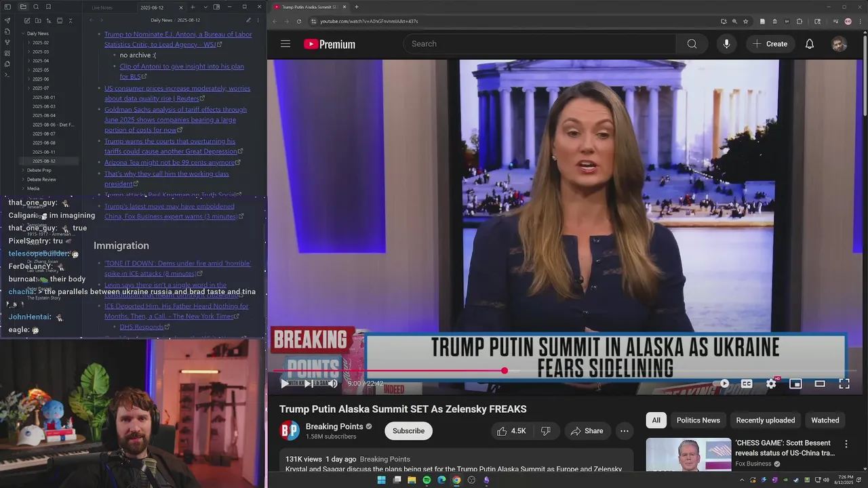Start YouTube voice search microphone
The image size is (868, 488).
tap(726, 43)
